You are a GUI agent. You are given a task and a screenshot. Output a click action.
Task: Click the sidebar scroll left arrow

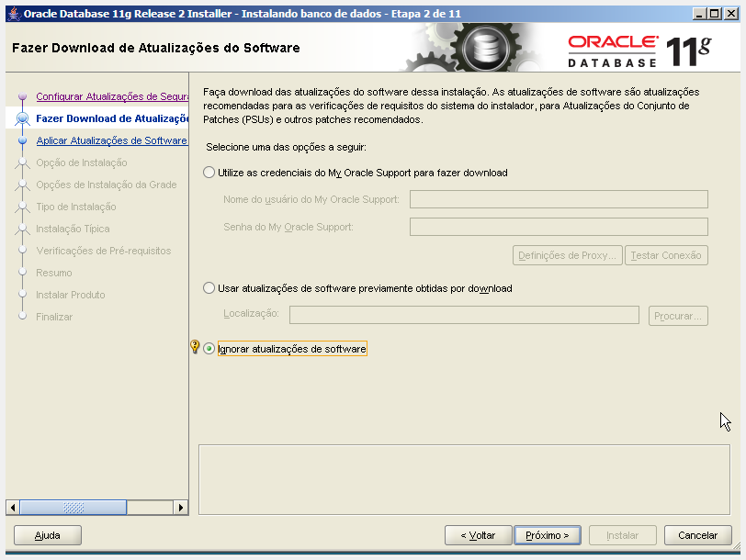pyautogui.click(x=13, y=508)
